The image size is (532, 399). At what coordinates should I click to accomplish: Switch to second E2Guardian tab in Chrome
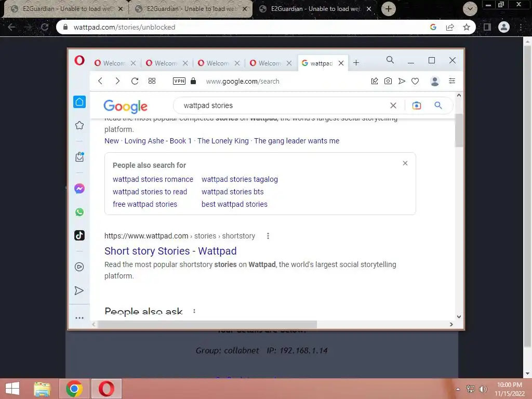click(x=190, y=9)
